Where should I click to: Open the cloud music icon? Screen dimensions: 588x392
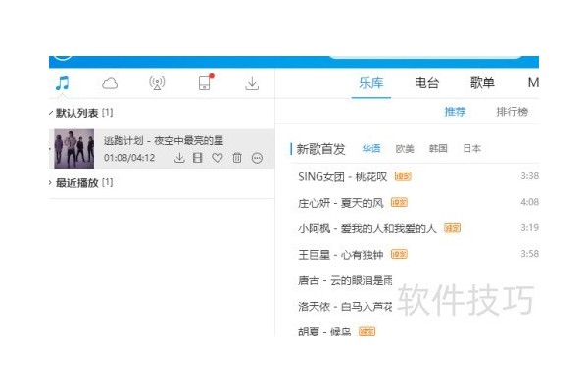110,83
